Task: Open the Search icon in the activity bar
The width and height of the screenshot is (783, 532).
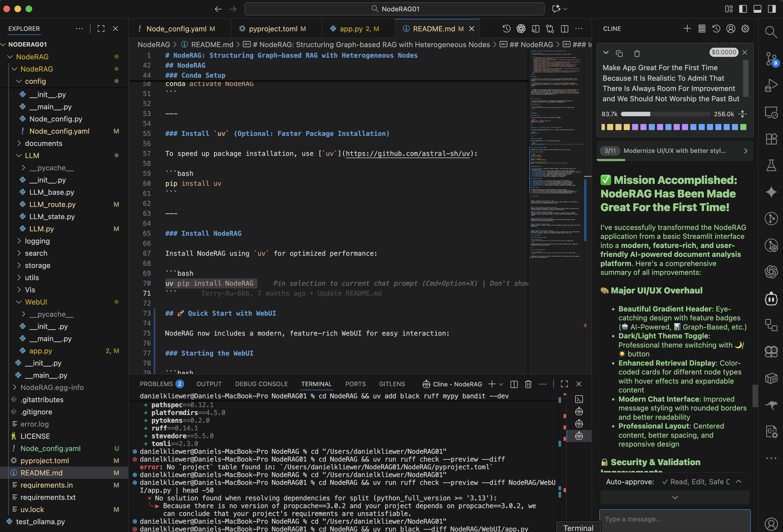Action: [x=771, y=32]
